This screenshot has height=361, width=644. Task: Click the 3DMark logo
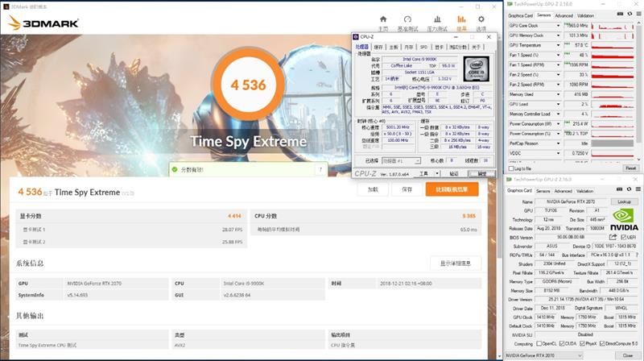[43, 23]
